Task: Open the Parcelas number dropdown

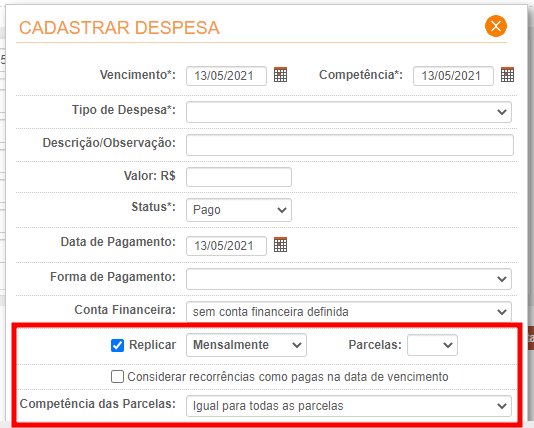Action: [432, 345]
